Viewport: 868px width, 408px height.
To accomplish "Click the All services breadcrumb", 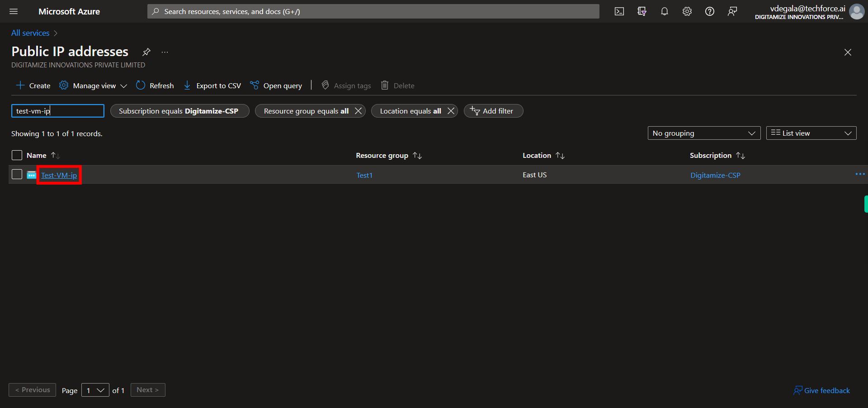I will pyautogui.click(x=30, y=33).
